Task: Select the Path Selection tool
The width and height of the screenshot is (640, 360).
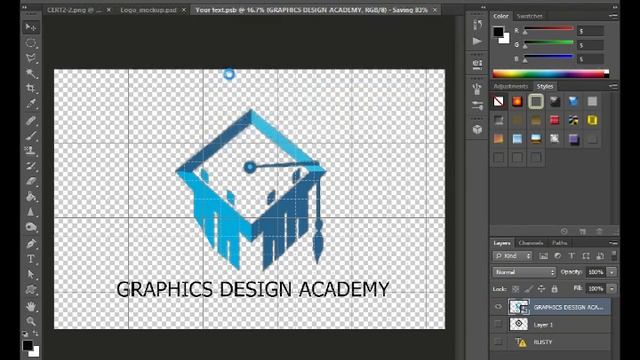Action: 31,274
